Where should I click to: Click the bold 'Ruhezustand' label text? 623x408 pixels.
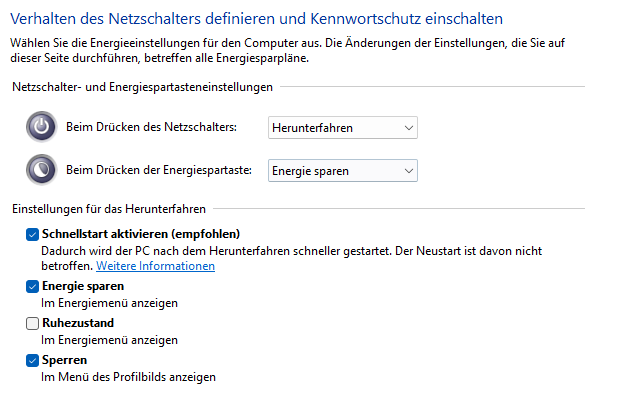(x=78, y=323)
